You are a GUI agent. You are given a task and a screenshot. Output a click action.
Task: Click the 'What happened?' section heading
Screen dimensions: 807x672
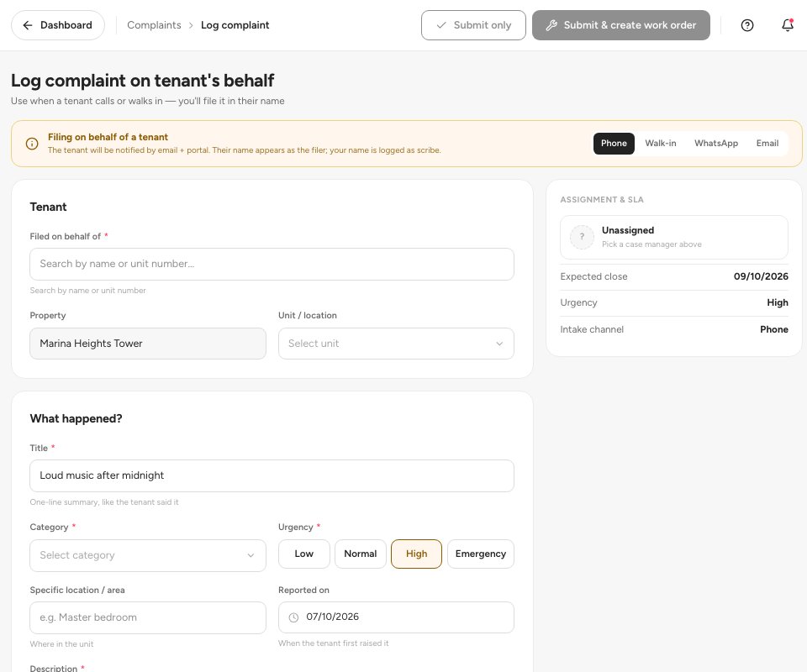click(76, 418)
